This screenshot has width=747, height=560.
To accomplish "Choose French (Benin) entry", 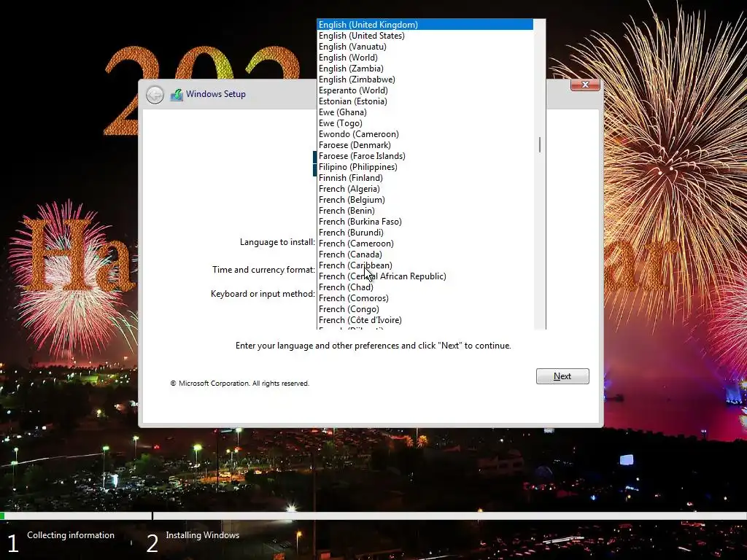I will [425, 211].
